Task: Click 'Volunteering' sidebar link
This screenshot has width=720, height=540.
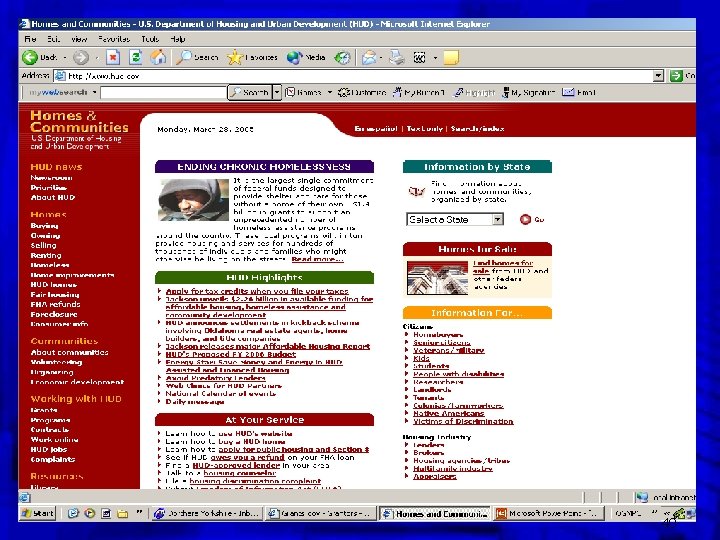Action: click(x=56, y=362)
